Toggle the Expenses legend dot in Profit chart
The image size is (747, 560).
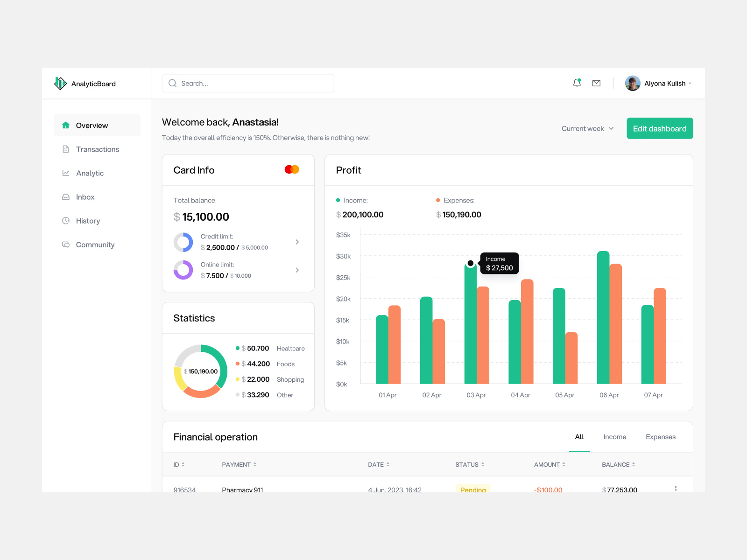tap(438, 200)
